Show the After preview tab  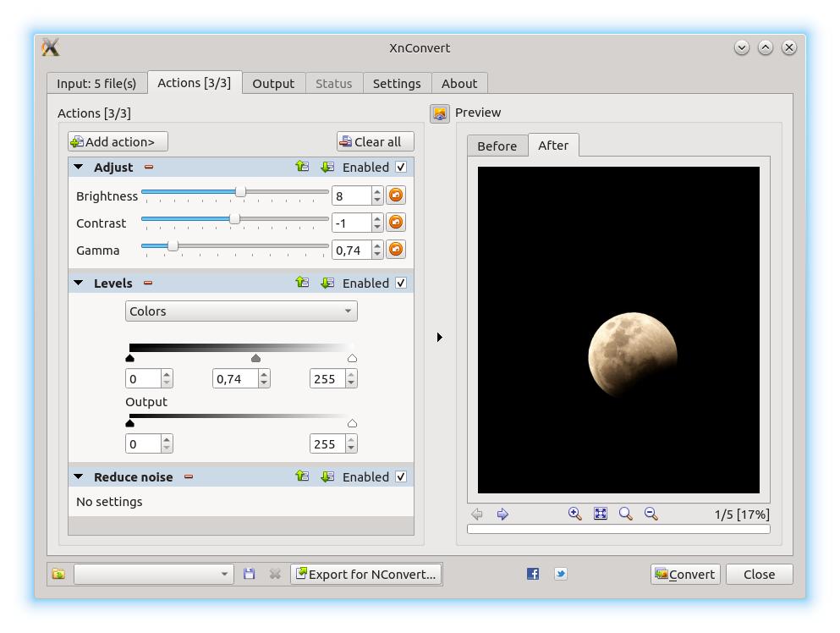pyautogui.click(x=553, y=146)
